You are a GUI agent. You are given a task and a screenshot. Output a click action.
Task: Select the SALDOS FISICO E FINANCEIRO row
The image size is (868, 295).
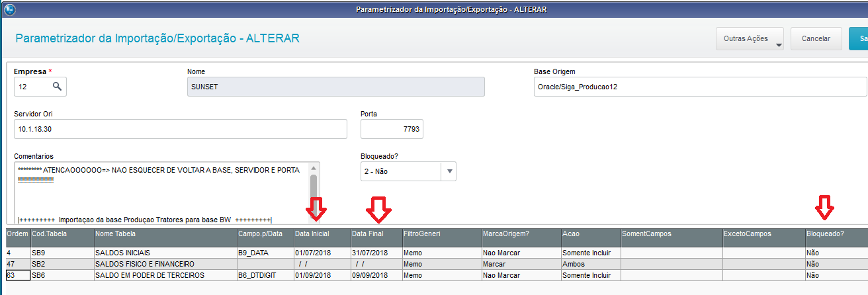(x=165, y=264)
